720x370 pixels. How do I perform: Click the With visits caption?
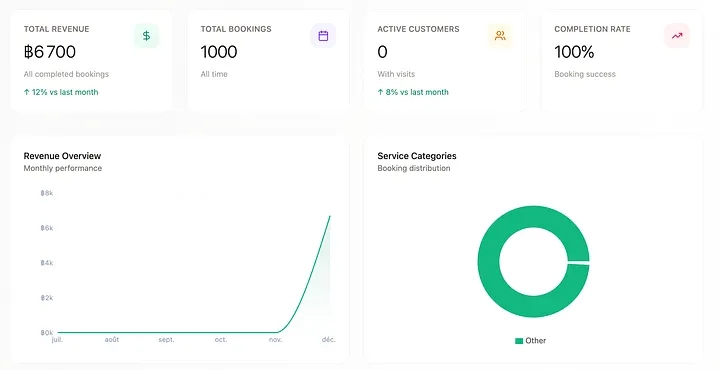click(x=396, y=74)
